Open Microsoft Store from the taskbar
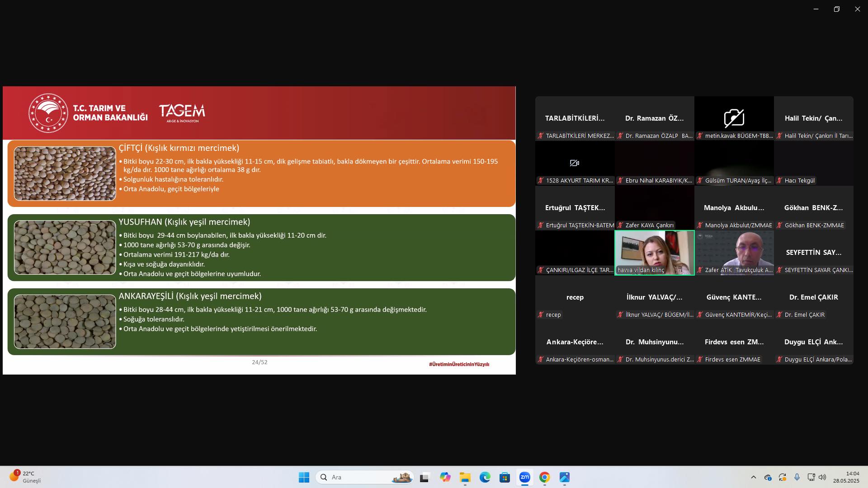Viewport: 868px width, 488px height. [x=505, y=477]
